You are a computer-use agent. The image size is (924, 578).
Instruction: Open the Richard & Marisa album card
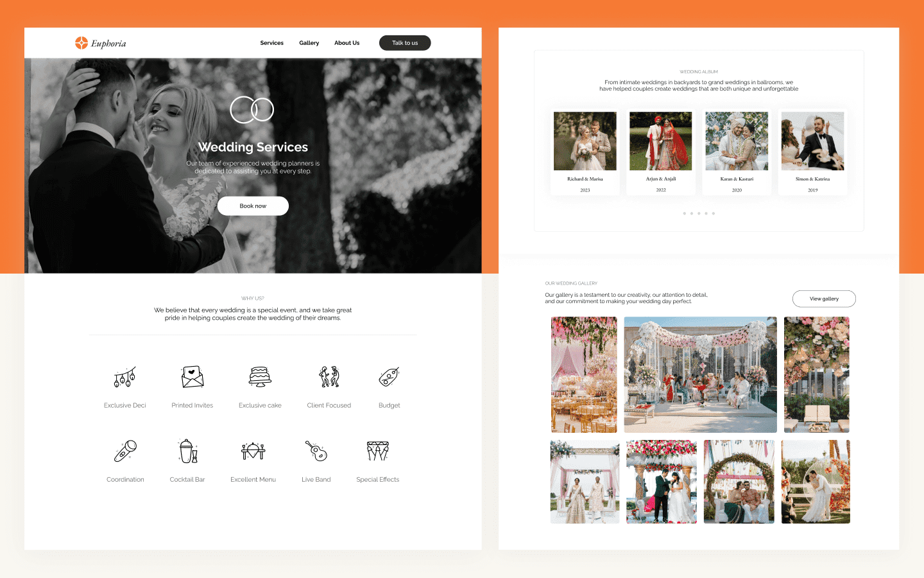[x=585, y=151]
